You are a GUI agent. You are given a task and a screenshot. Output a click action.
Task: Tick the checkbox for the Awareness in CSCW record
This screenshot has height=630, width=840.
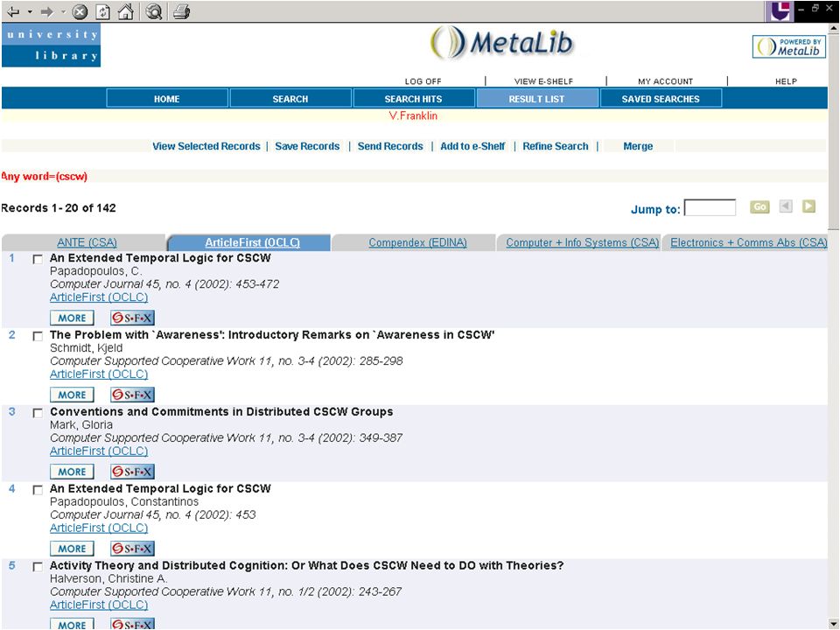pos(38,336)
